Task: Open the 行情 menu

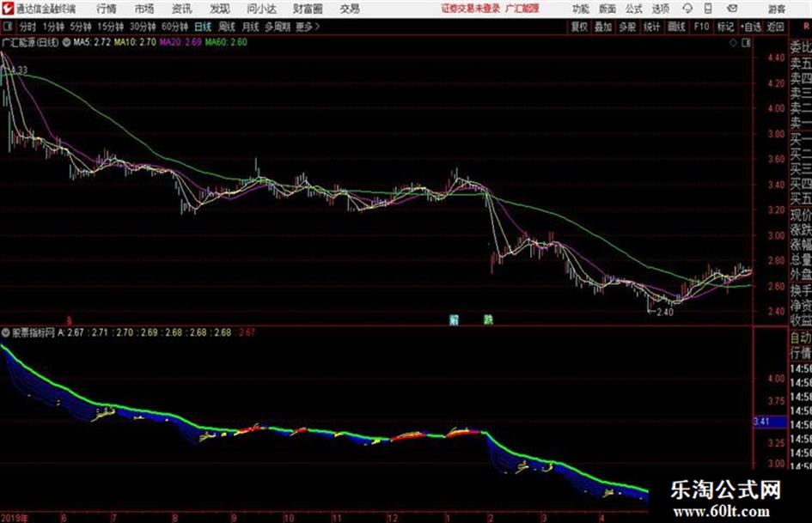Action: (107, 9)
